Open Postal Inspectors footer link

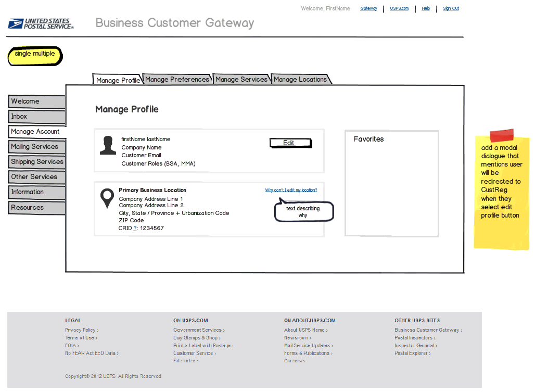pos(415,338)
